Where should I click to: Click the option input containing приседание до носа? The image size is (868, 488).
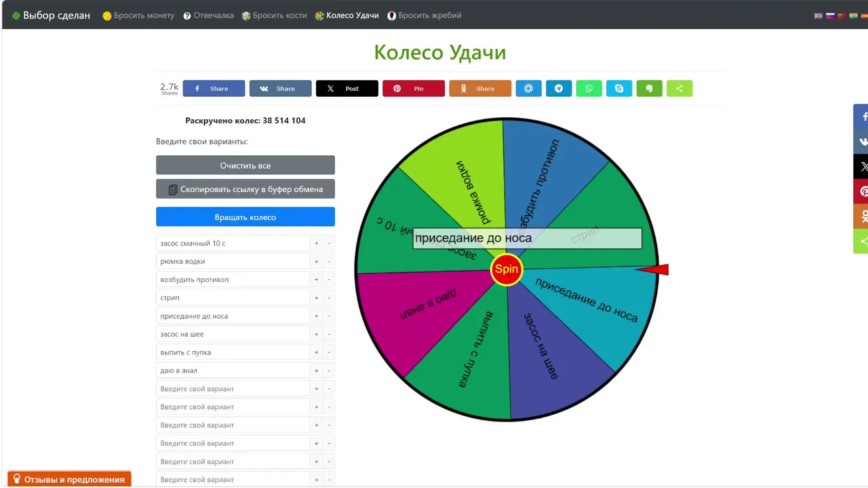[233, 316]
